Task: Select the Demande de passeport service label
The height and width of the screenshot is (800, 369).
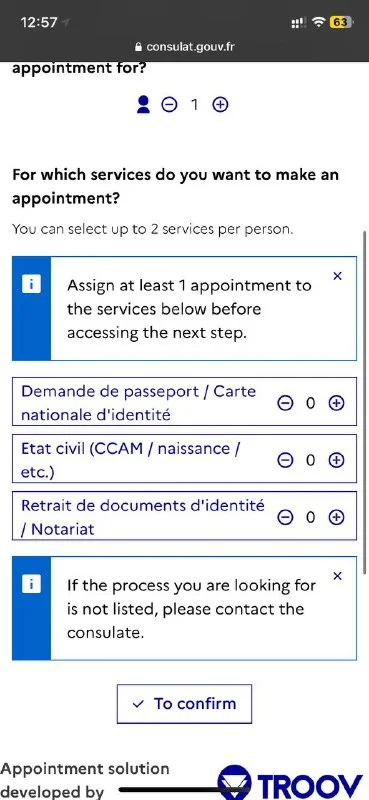Action: [138, 403]
